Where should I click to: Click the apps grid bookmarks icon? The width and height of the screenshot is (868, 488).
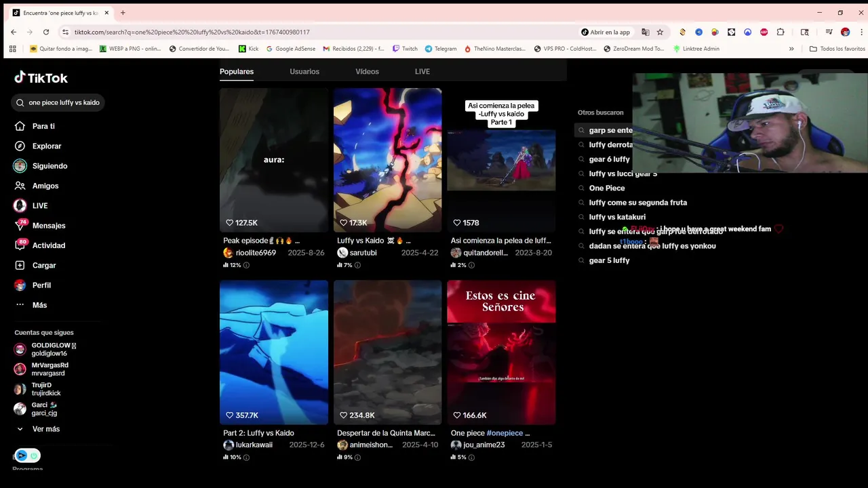pyautogui.click(x=13, y=49)
